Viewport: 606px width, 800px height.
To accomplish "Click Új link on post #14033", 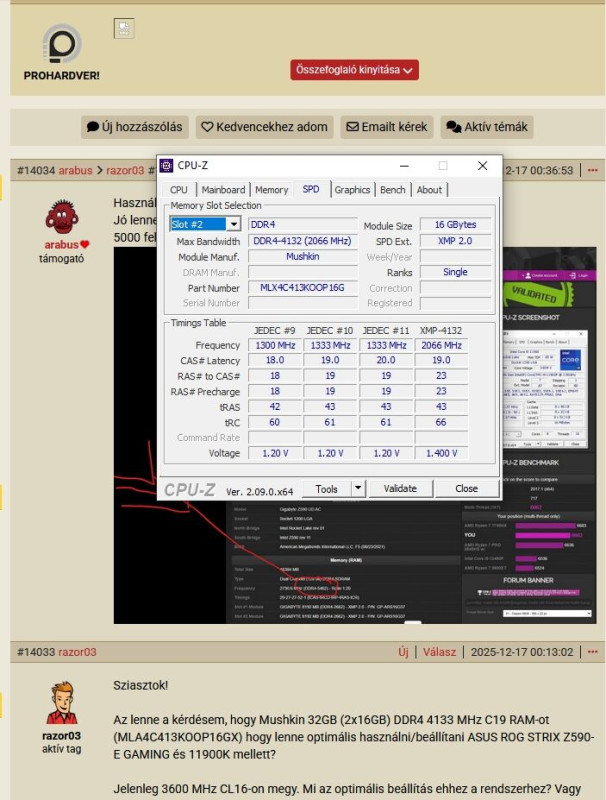I will [403, 652].
